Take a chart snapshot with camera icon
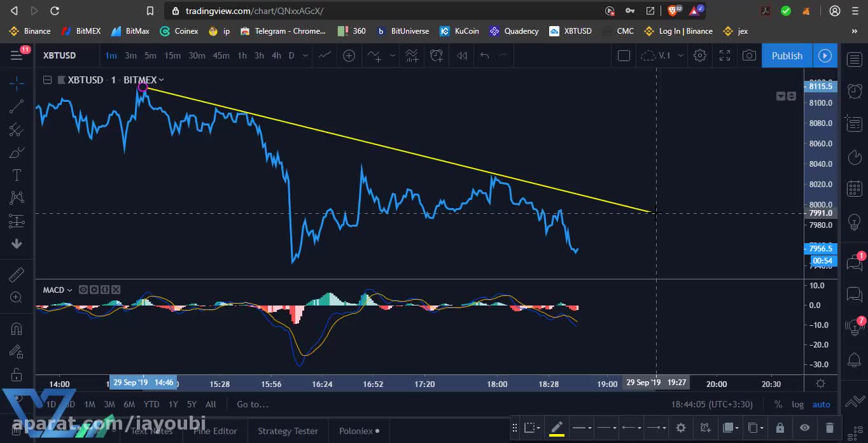 (x=750, y=56)
